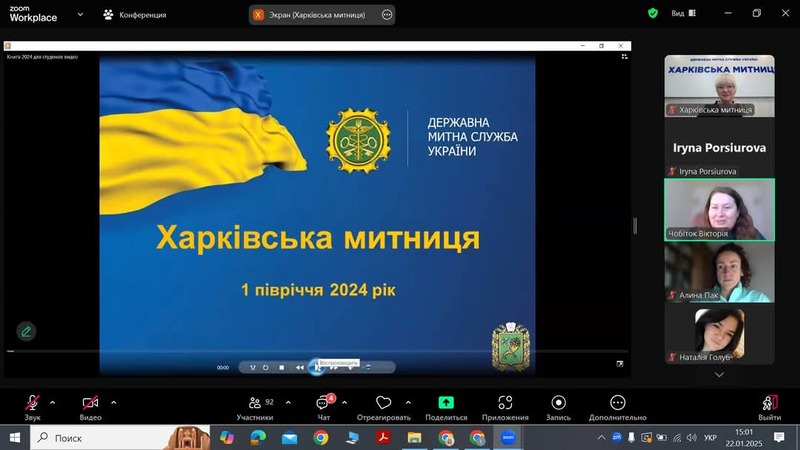Click the rewind button in the media player

point(299,367)
